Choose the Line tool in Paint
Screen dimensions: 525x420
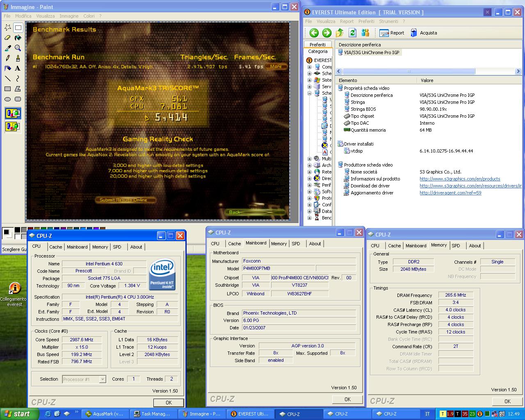pos(7,78)
